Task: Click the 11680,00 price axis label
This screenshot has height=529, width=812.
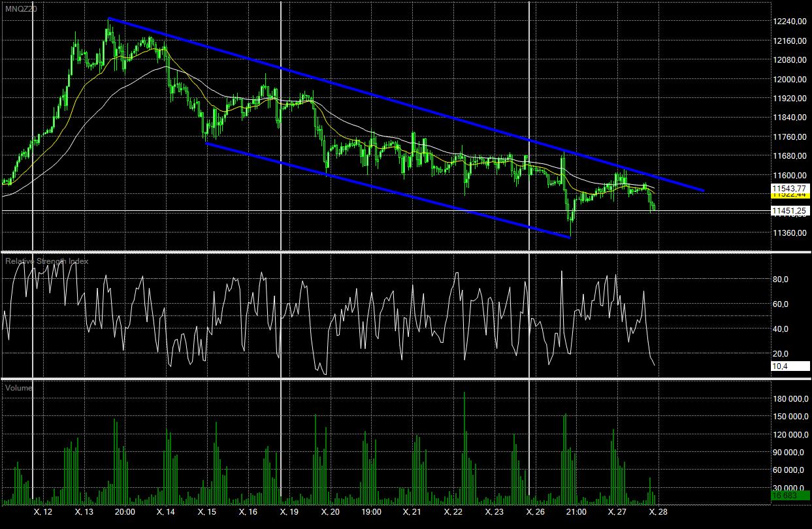Action: point(788,156)
